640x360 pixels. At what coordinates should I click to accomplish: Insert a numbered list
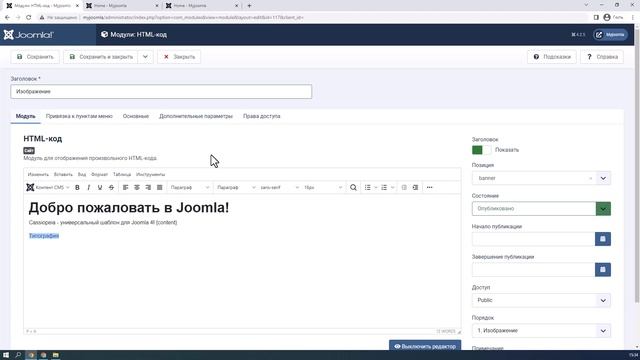384,187
